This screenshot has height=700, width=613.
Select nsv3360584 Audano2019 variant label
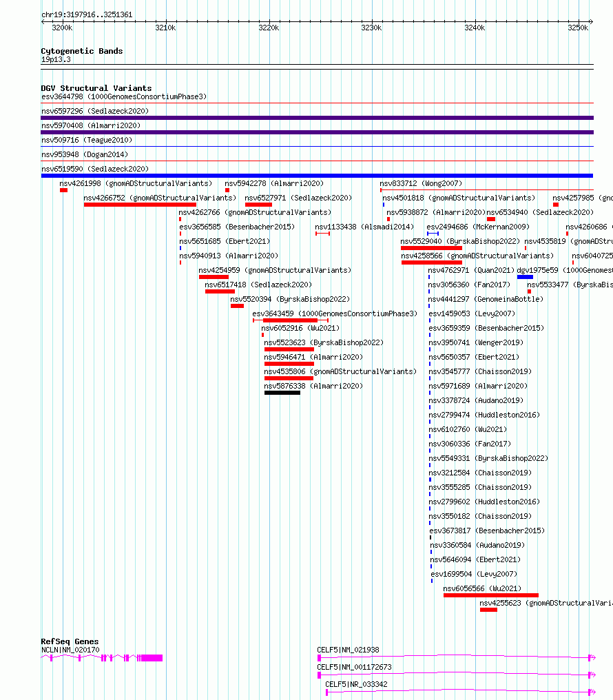pyautogui.click(x=477, y=545)
